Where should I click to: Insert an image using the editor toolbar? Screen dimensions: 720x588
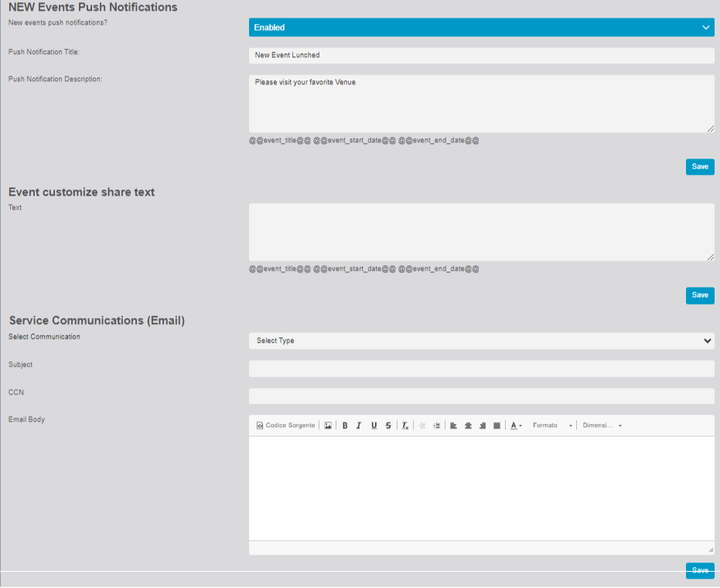point(328,426)
